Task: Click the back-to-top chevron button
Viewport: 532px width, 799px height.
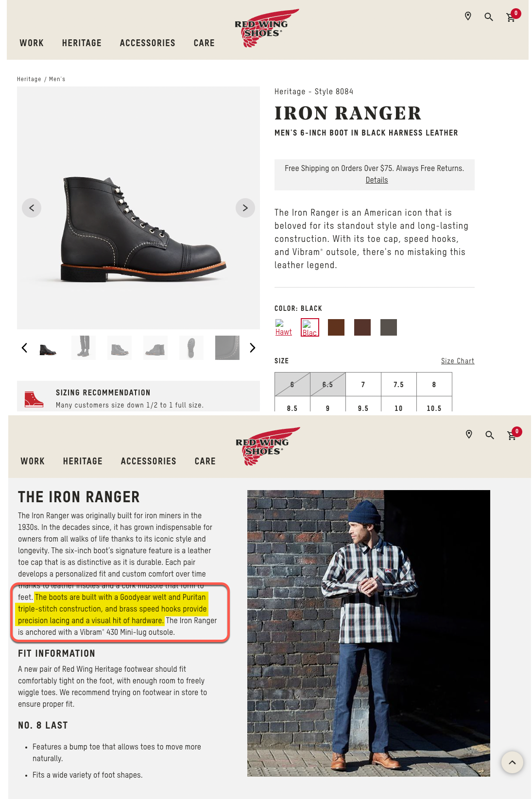Action: (x=512, y=763)
